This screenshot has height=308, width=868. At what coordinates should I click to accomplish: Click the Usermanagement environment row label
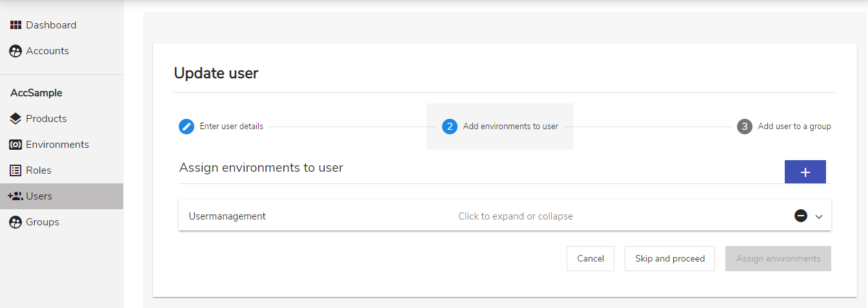coord(227,216)
